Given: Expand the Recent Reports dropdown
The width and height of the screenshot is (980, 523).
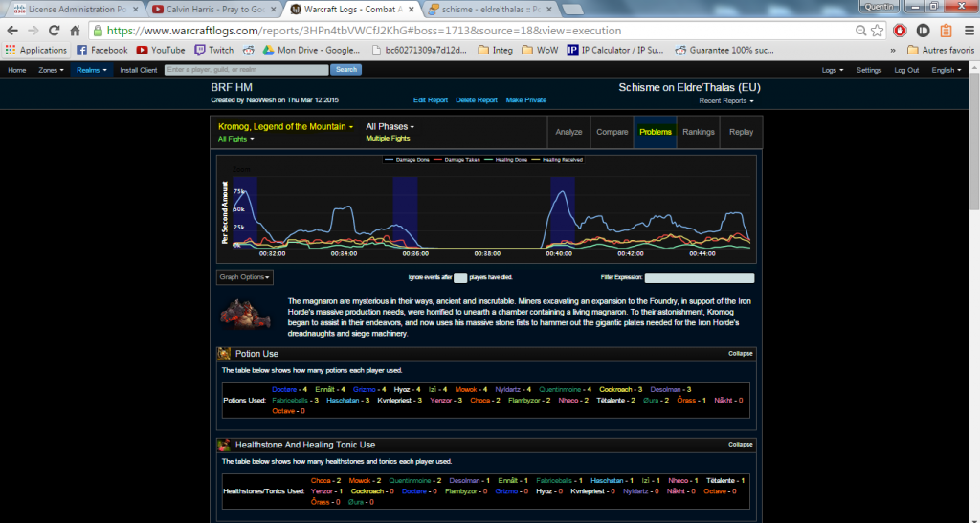Looking at the screenshot, I should (726, 101).
